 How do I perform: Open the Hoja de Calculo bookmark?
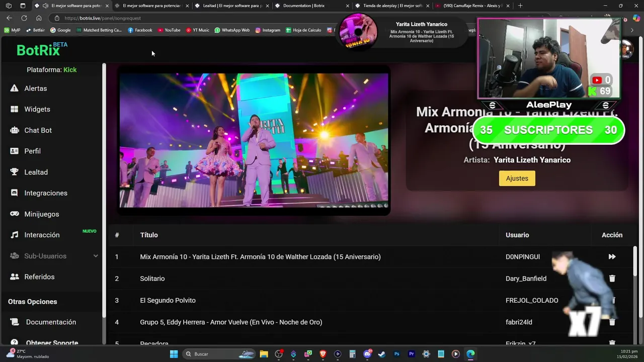click(303, 30)
